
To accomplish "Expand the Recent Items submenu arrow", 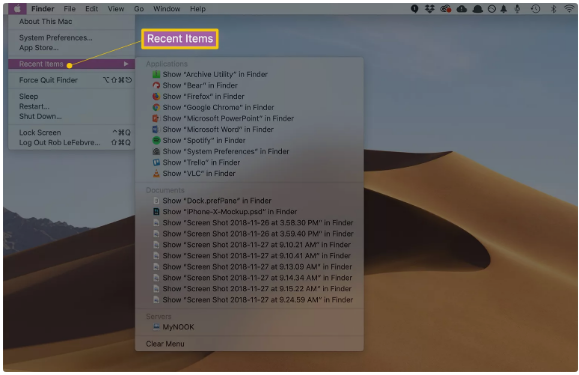I will click(126, 64).
